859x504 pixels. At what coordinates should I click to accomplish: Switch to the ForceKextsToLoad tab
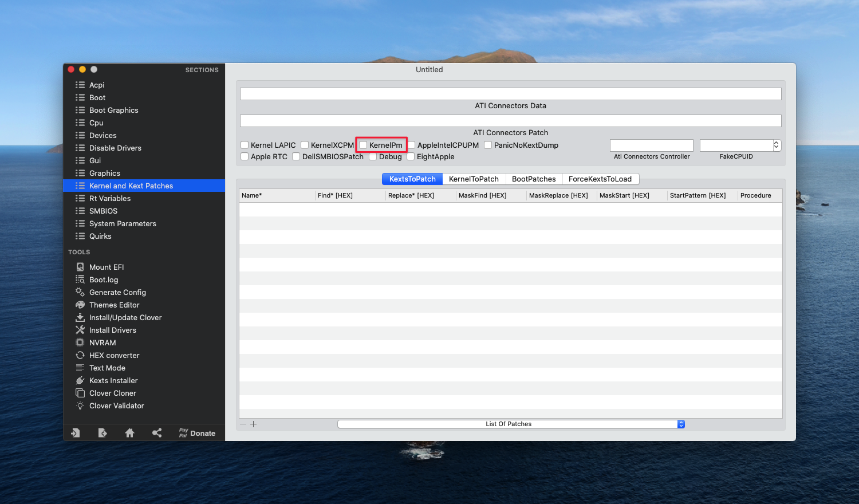click(x=600, y=179)
